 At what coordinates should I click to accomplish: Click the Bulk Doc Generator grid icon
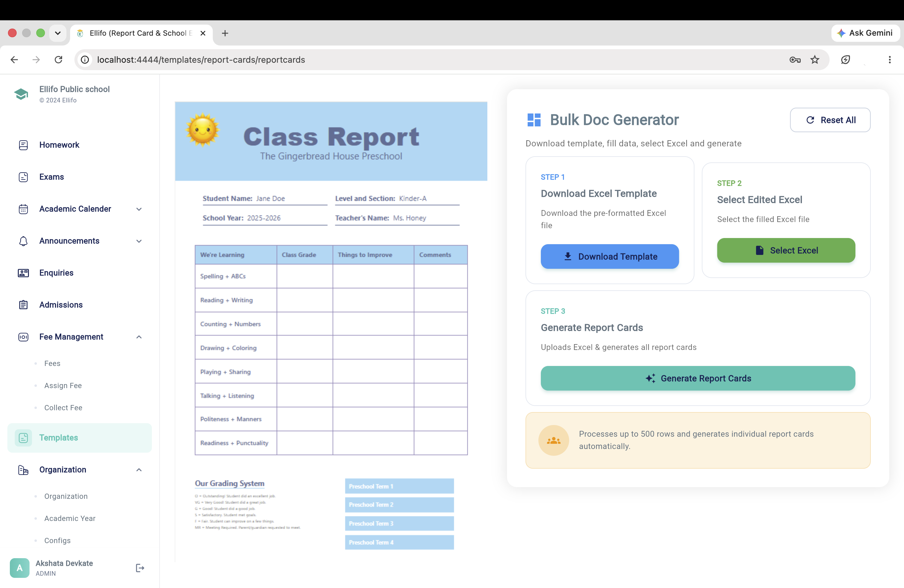click(x=534, y=120)
